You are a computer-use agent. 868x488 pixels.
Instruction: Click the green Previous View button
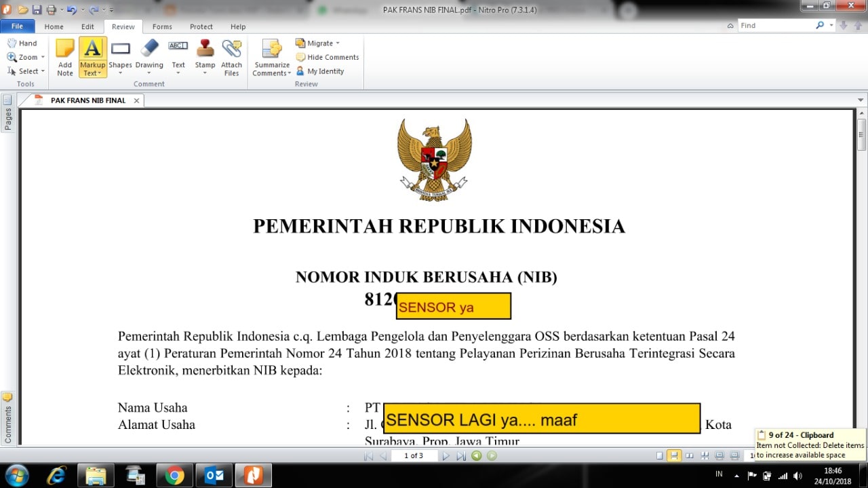pyautogui.click(x=477, y=456)
